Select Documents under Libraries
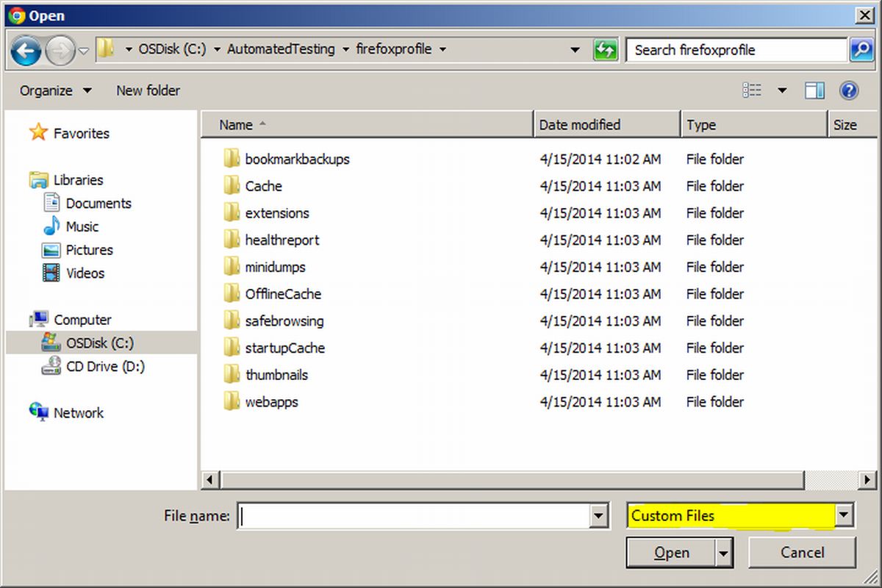The height and width of the screenshot is (588, 882). (x=98, y=203)
